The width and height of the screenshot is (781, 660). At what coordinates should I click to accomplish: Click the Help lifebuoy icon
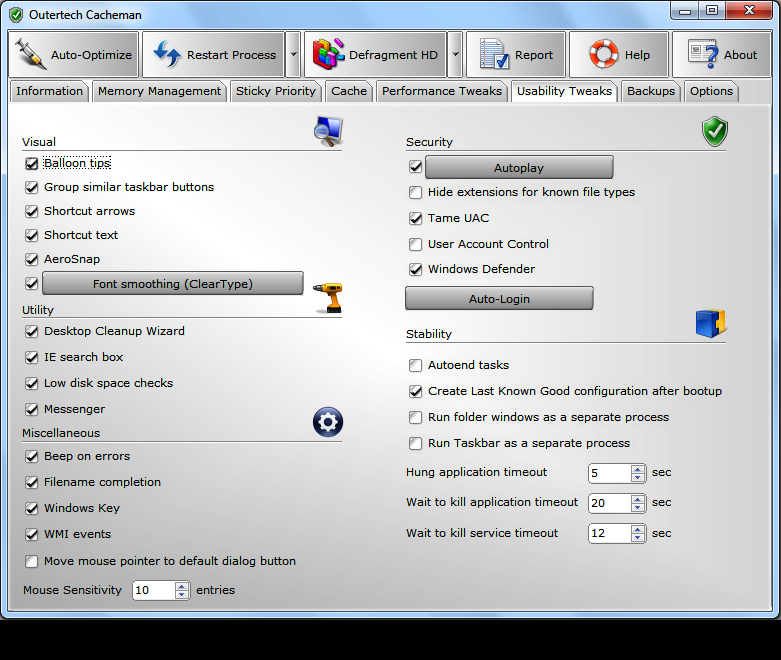coord(604,54)
